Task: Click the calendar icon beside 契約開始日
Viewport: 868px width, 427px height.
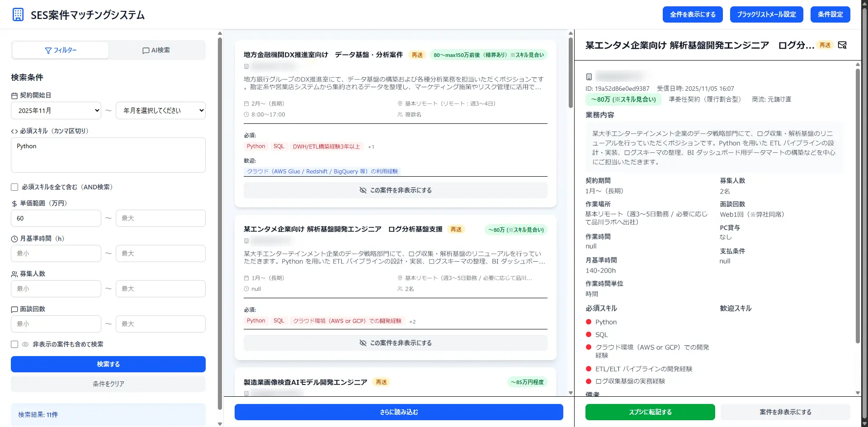Action: pos(14,96)
